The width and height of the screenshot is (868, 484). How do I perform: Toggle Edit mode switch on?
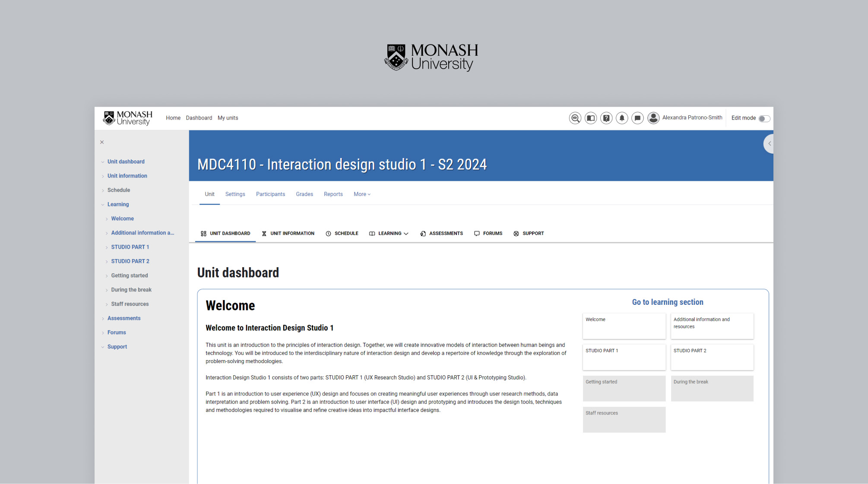pos(763,118)
